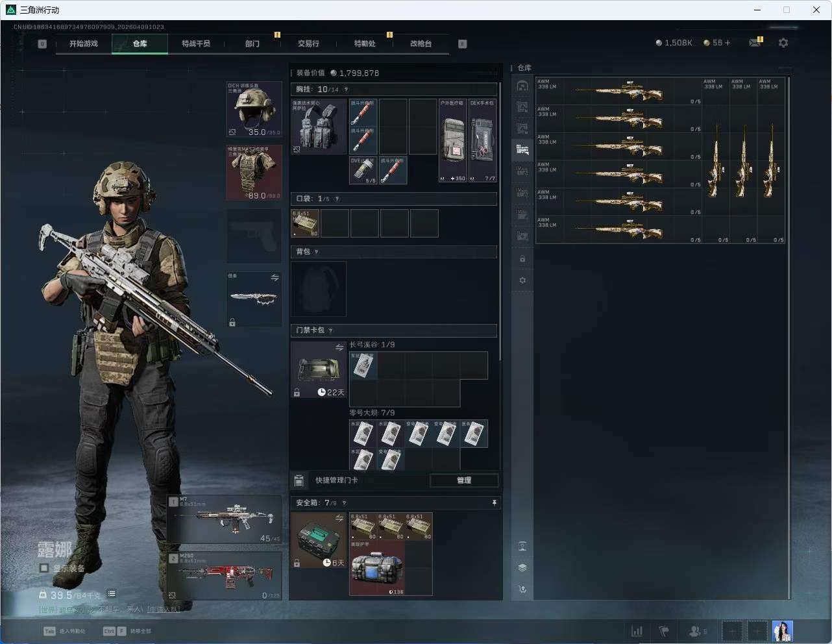Screen dimensions: 832x644
Task: Click the 进入特勤处 Tab shortcut
Action: [x=65, y=631]
